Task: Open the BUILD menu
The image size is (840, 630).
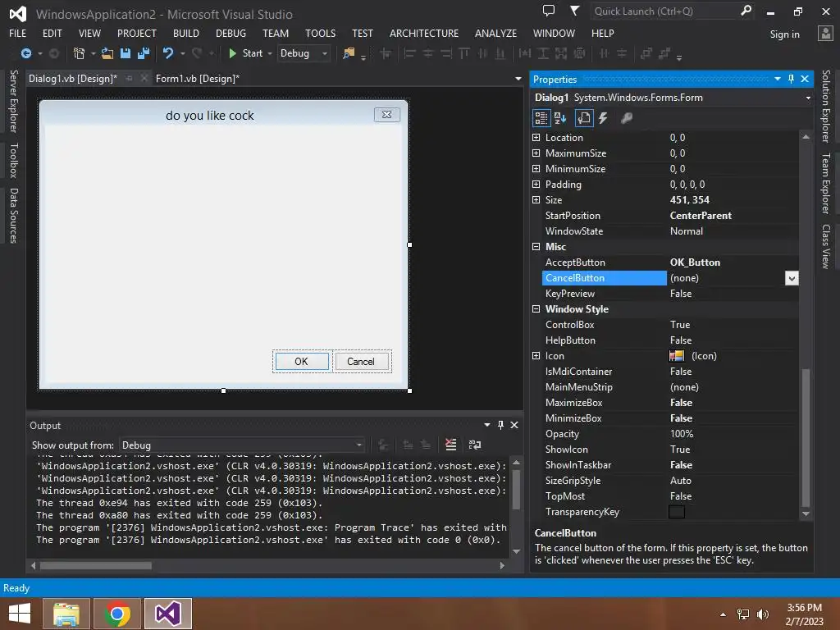Action: [x=186, y=33]
